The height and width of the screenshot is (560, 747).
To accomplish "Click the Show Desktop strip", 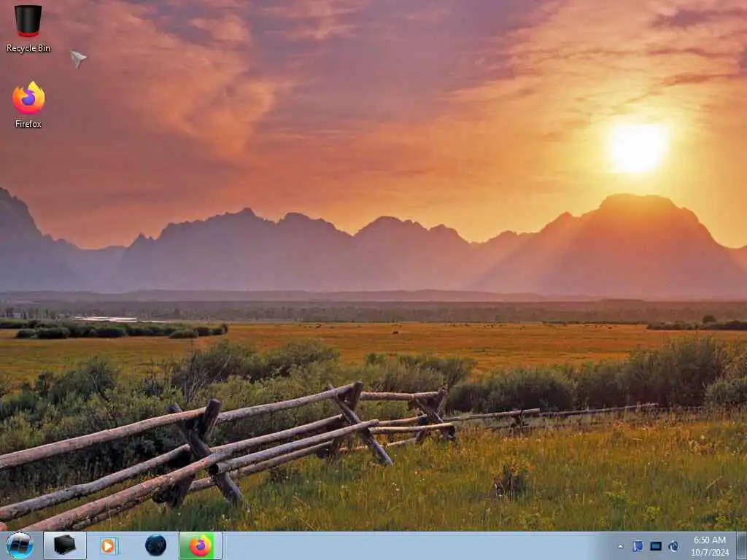I will tap(741, 545).
